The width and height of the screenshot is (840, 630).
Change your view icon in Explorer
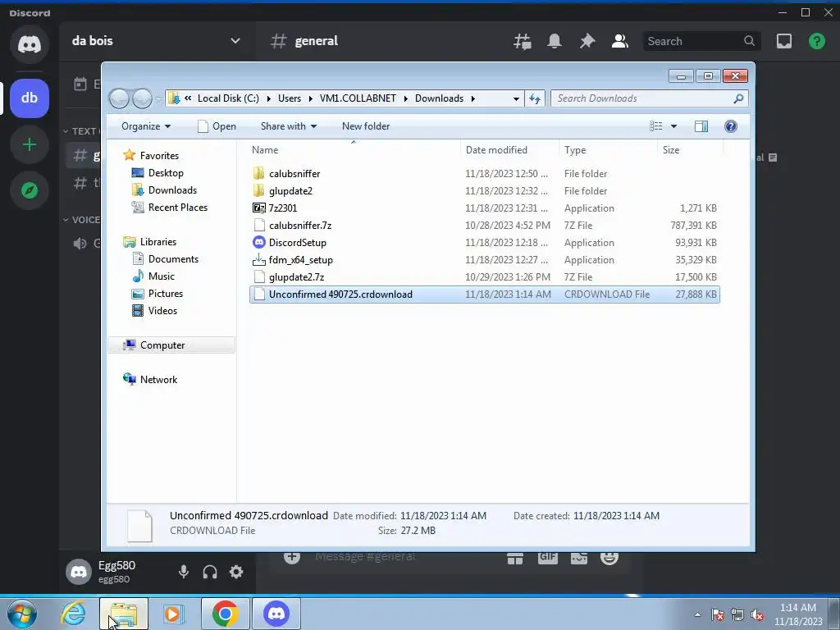(655, 126)
